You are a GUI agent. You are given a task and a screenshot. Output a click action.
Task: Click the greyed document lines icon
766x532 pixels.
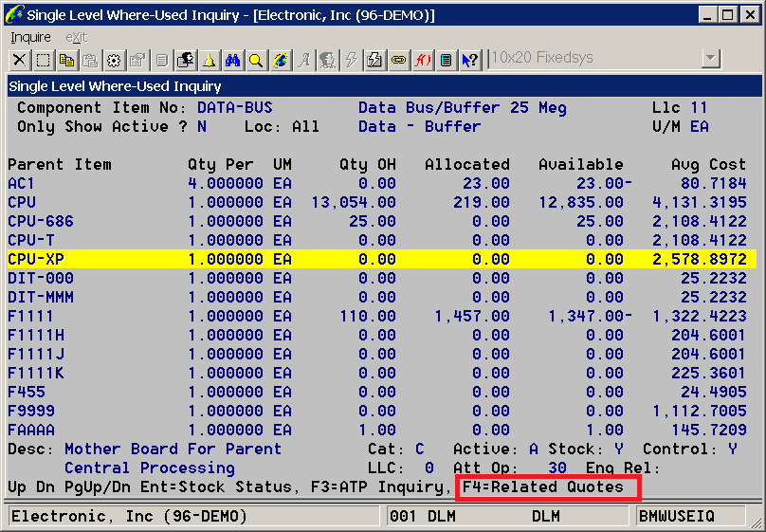[162, 60]
